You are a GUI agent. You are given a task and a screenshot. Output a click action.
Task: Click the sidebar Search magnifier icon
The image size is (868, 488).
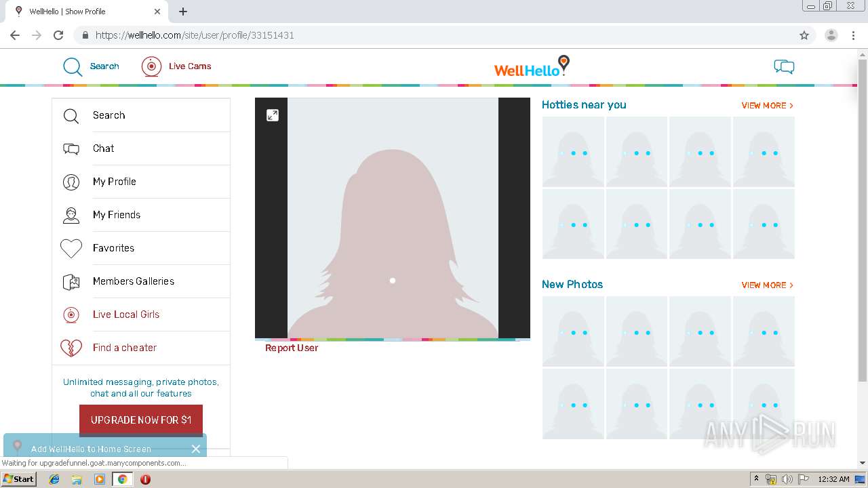[x=71, y=116]
